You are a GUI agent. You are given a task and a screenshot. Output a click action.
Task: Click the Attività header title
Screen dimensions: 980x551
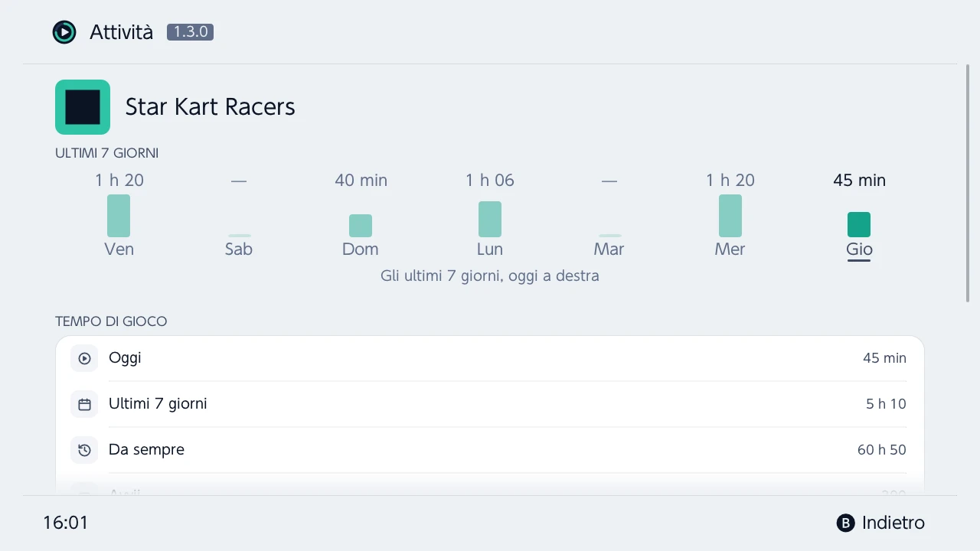point(121,32)
